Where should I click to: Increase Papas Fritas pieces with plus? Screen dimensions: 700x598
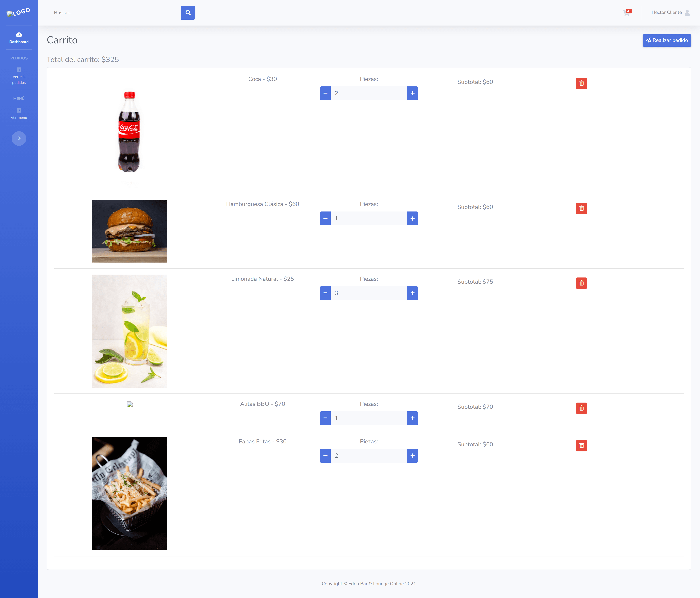pos(413,456)
